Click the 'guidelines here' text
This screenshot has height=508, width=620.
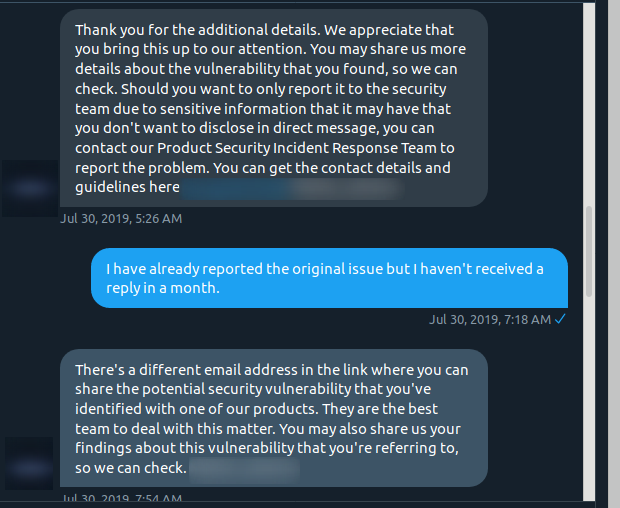tap(127, 187)
